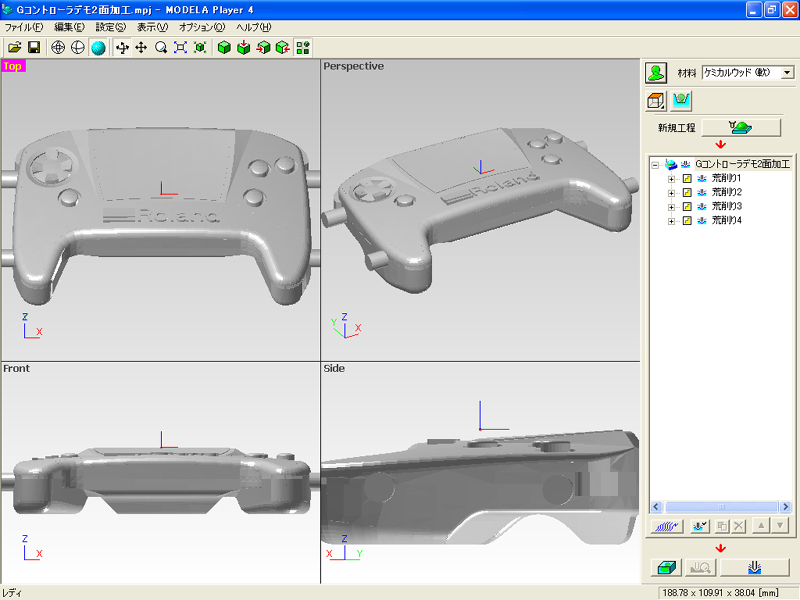Collapse the Gコントローラデモ2面加工 root node
This screenshot has height=600, width=800.
coord(656,163)
